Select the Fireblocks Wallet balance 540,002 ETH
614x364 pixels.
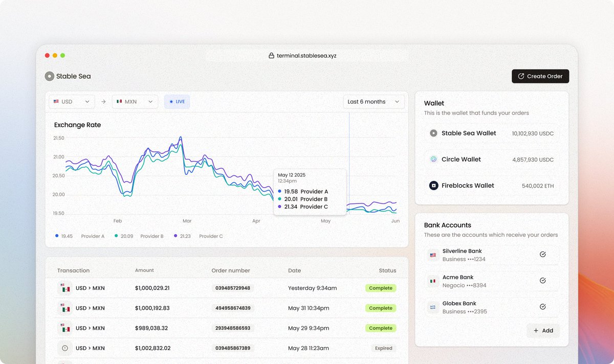tap(538, 186)
